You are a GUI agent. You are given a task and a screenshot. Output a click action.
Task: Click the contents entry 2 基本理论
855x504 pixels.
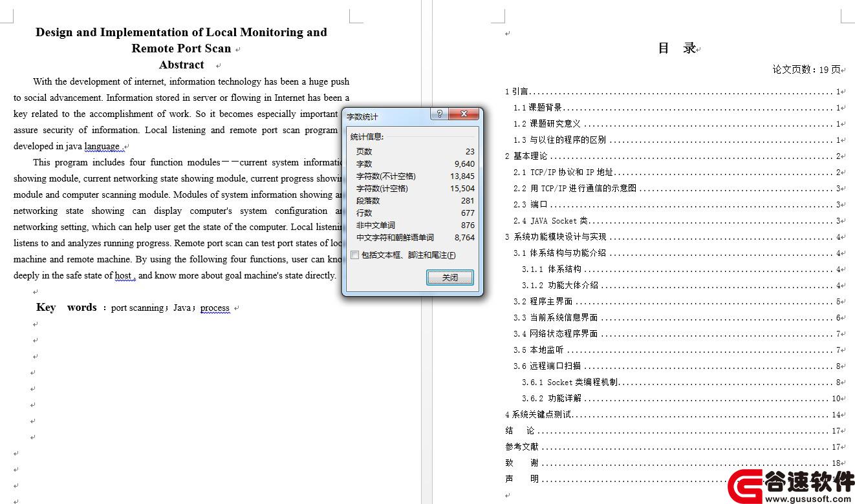point(673,156)
